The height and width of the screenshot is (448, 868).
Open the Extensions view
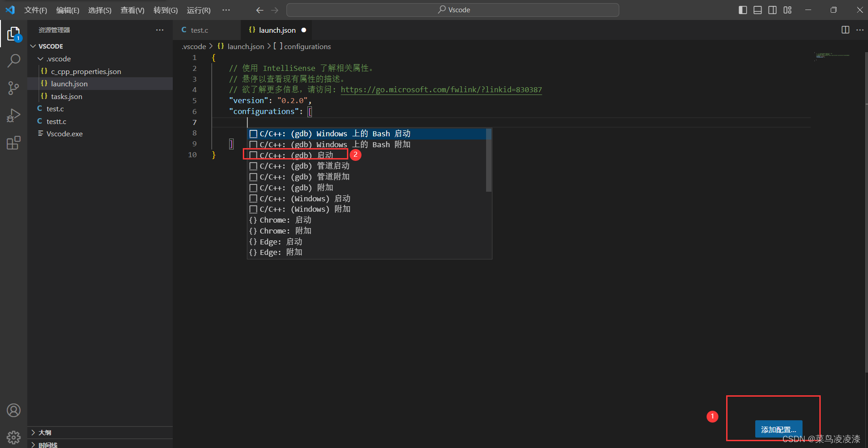(14, 143)
